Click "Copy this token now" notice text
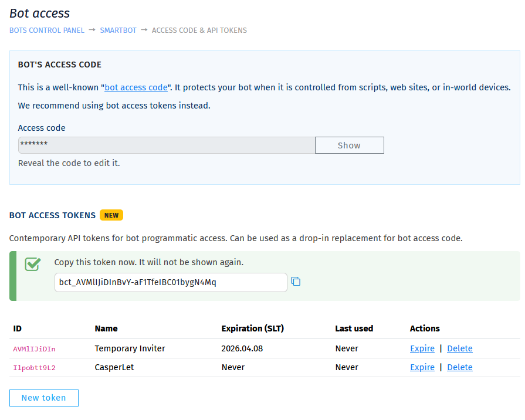The width and height of the screenshot is (525, 420). (148, 262)
